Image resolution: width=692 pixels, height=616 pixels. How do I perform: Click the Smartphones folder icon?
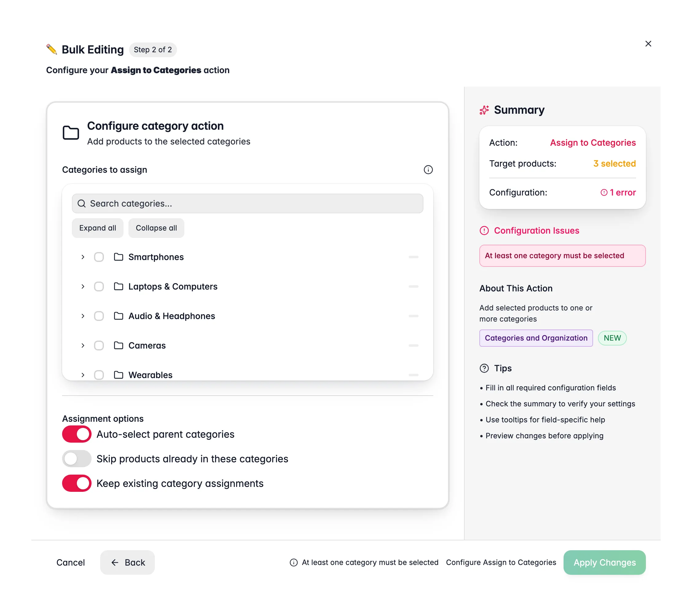pos(119,257)
